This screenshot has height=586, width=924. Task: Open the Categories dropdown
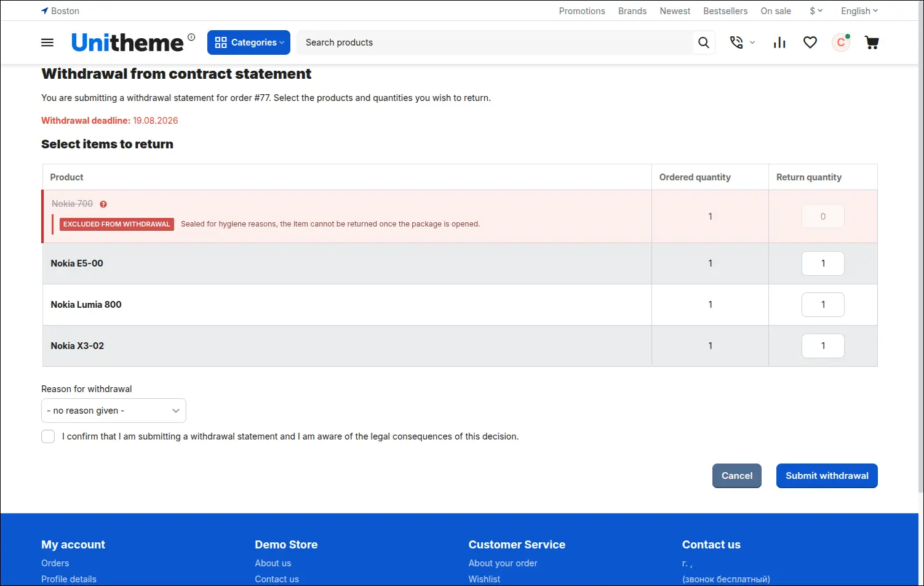249,42
